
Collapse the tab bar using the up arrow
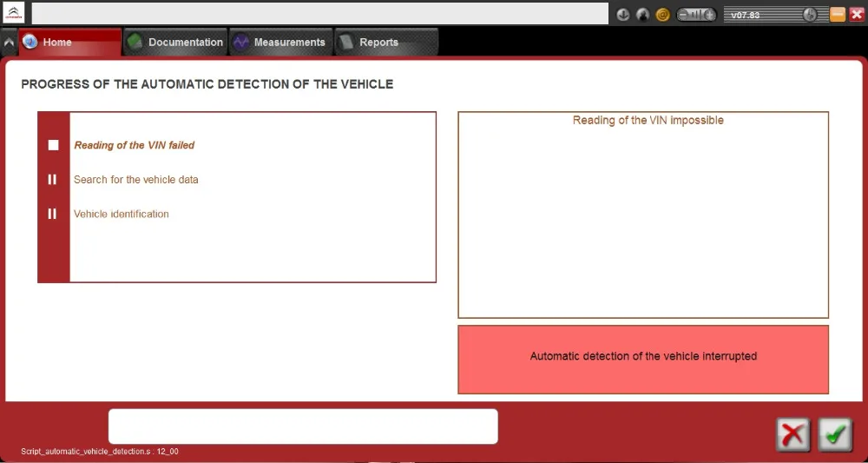pos(9,42)
